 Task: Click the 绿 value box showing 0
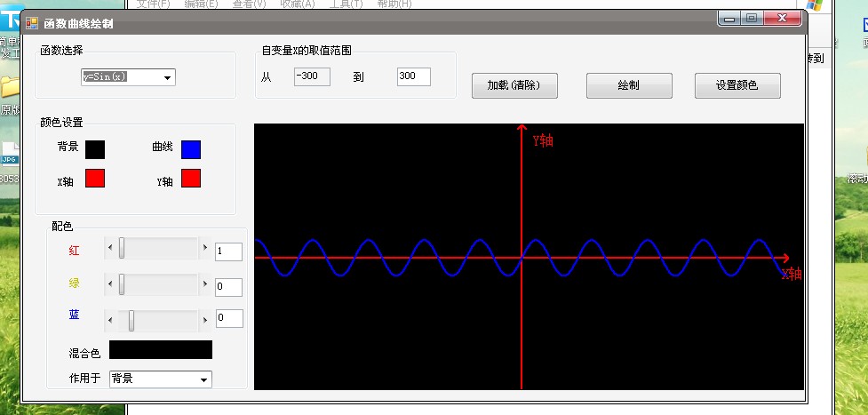tap(228, 287)
